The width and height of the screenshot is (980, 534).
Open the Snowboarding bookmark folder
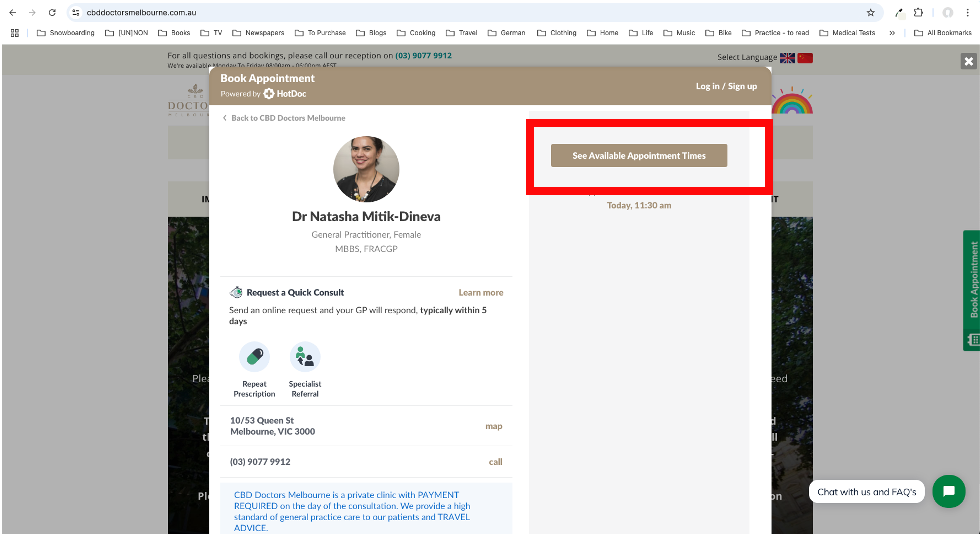(66, 33)
